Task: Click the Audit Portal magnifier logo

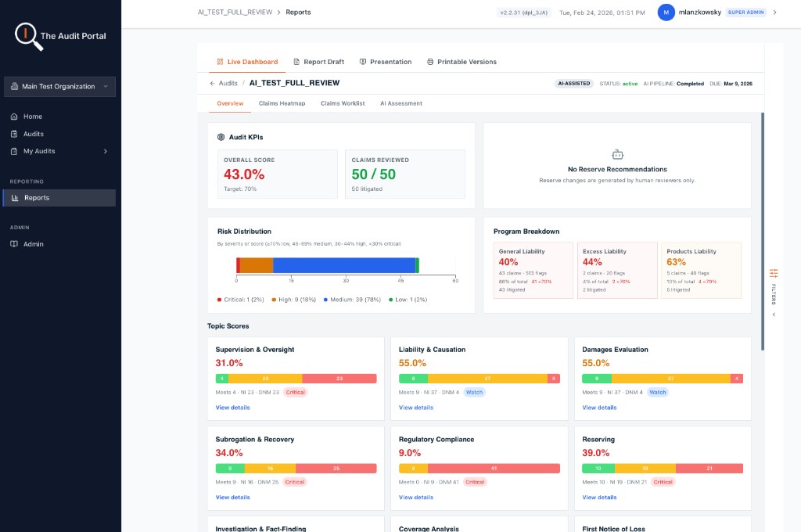Action: 27,34
